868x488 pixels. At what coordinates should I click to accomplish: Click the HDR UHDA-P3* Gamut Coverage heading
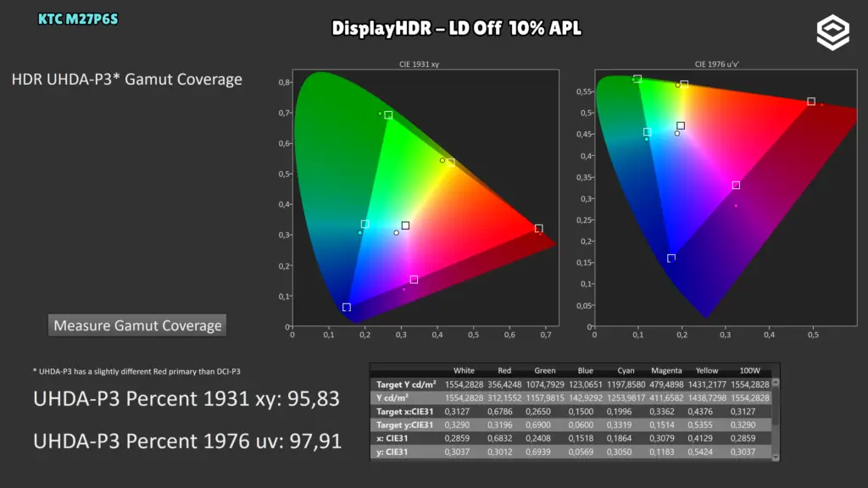tap(127, 80)
